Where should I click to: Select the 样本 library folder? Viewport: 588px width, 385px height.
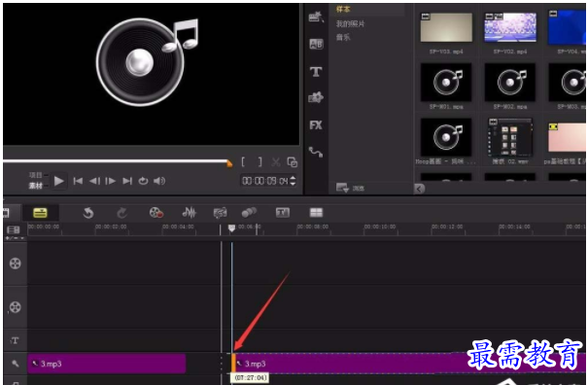(x=343, y=9)
